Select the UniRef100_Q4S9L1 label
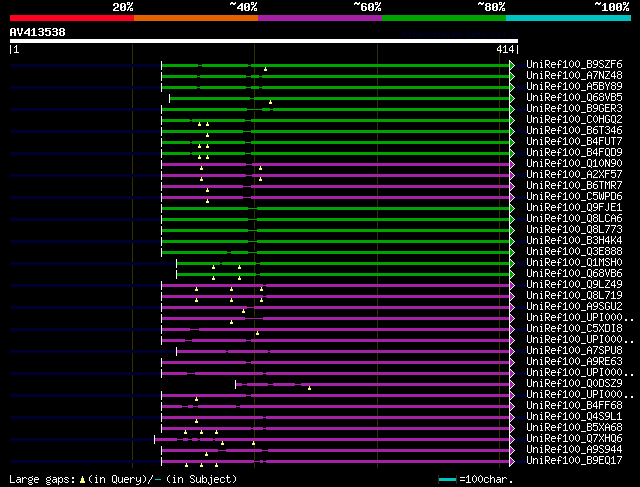Image resolution: width=640 pixels, height=487 pixels. tap(574, 417)
